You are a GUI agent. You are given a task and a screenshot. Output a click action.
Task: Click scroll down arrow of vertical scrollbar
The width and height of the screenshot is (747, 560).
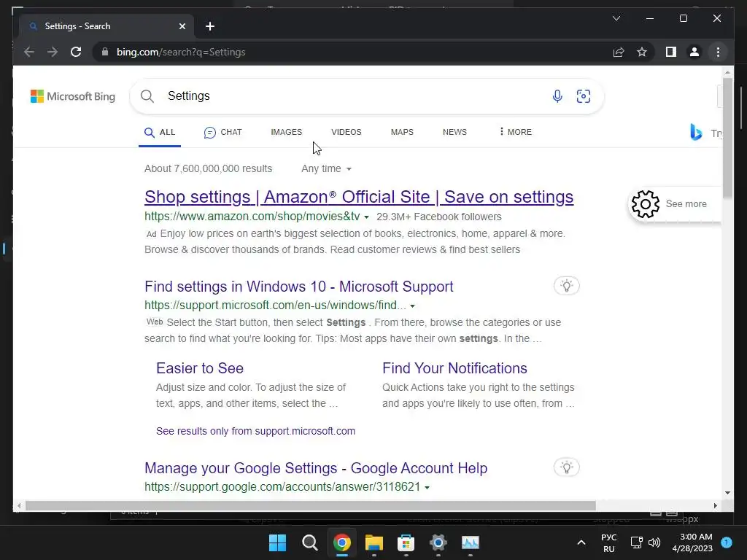click(727, 493)
